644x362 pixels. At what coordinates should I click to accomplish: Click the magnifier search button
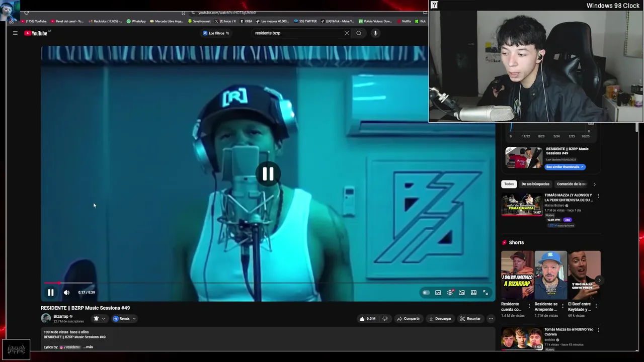pos(359,33)
